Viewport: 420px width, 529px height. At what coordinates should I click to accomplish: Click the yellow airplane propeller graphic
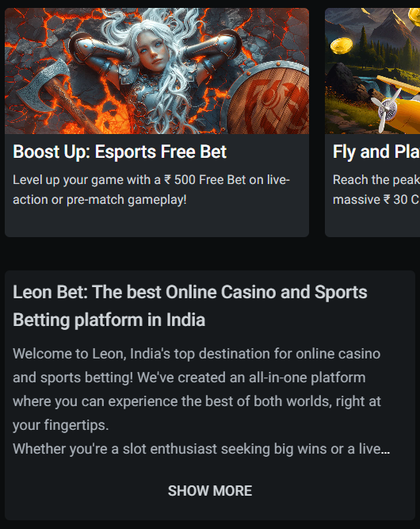(388, 109)
